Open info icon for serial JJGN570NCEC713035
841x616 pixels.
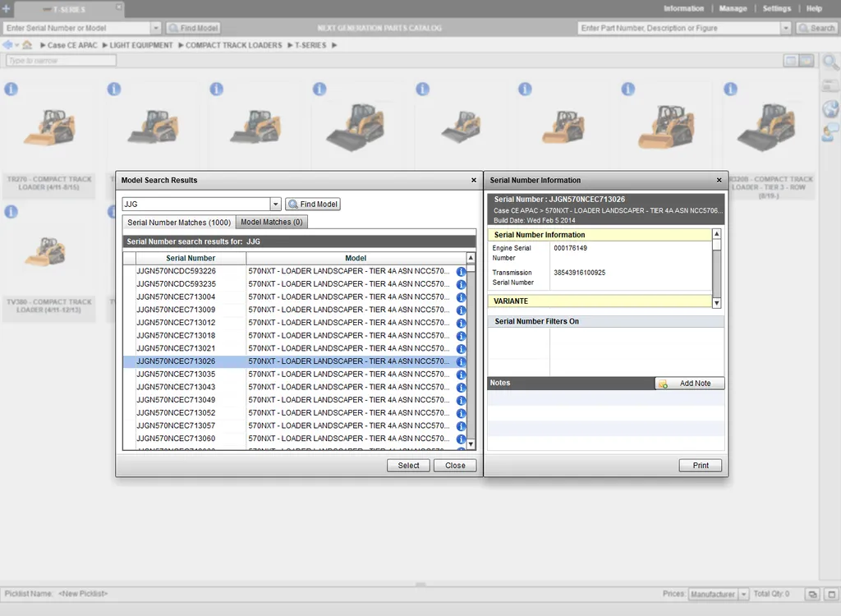[x=461, y=375]
